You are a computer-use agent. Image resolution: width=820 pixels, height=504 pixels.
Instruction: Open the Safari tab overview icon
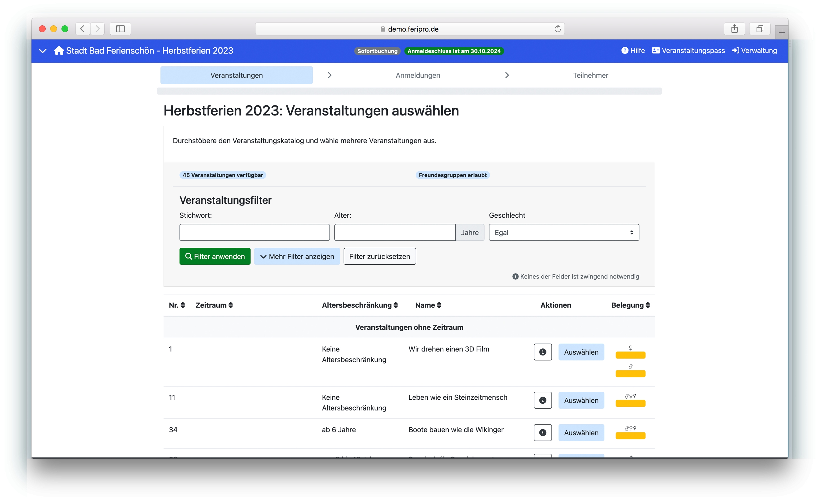[759, 29]
